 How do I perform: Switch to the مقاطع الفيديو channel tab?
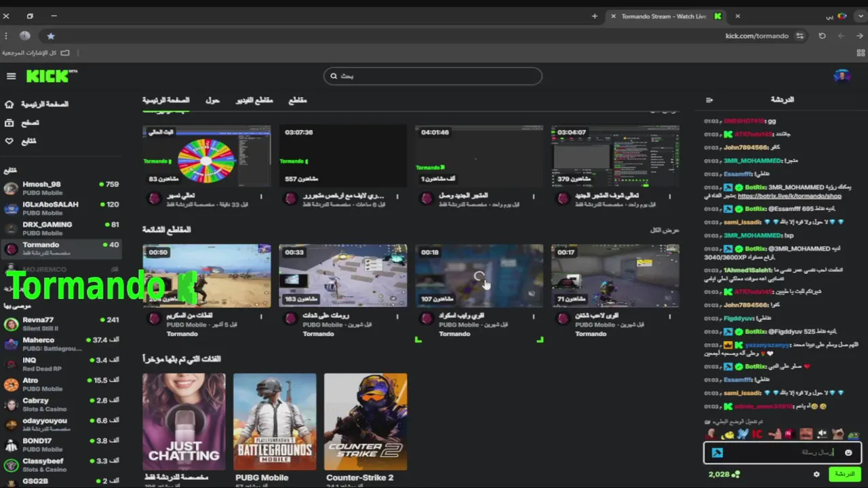coord(254,100)
